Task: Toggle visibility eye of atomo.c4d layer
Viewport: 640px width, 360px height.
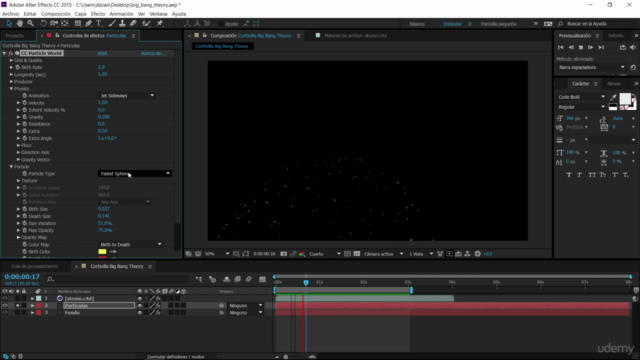Action: click(4, 298)
